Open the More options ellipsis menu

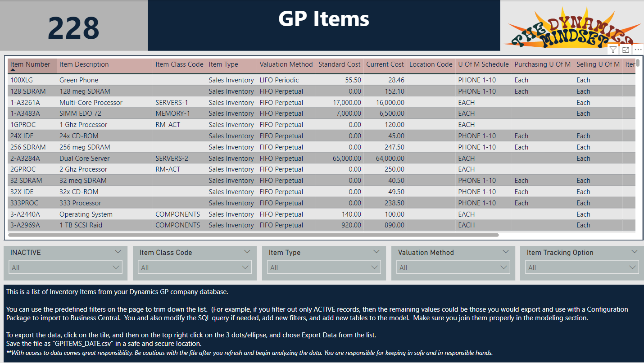coord(638,50)
